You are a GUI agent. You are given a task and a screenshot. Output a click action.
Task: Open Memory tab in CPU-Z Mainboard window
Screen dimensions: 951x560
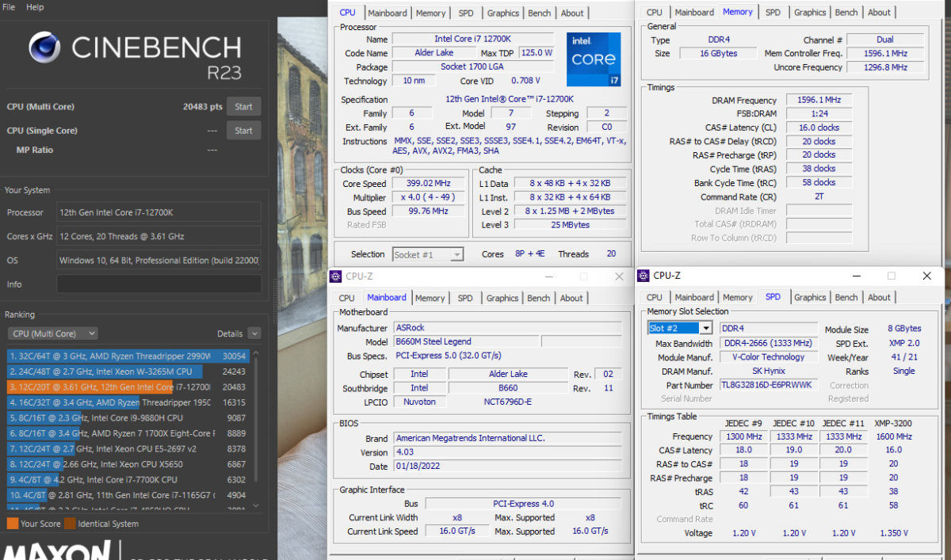[430, 298]
